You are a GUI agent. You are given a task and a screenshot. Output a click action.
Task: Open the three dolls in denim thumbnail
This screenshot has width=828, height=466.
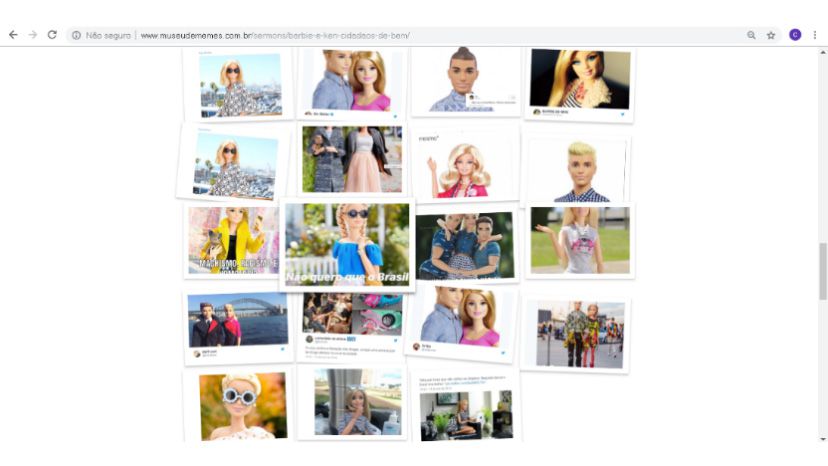click(465, 245)
